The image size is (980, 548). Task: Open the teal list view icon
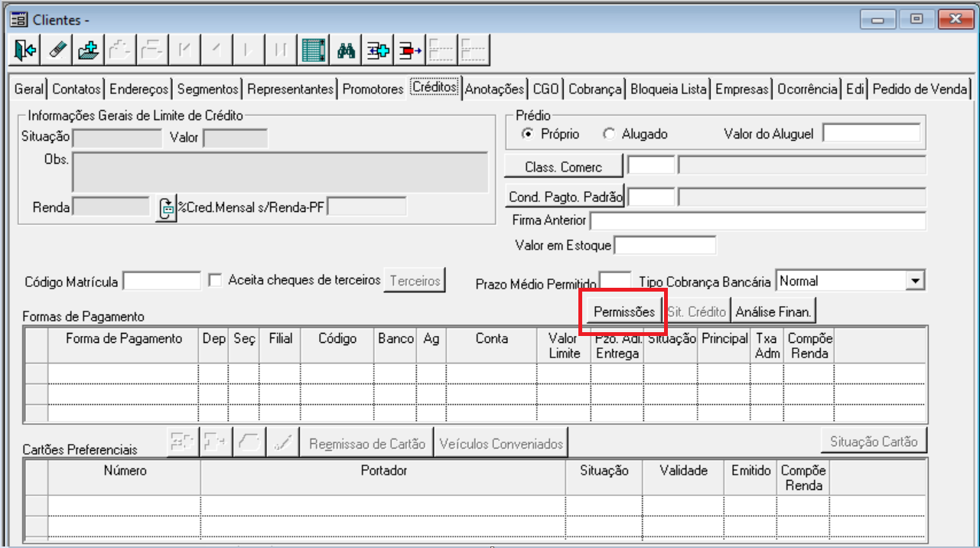(x=312, y=51)
